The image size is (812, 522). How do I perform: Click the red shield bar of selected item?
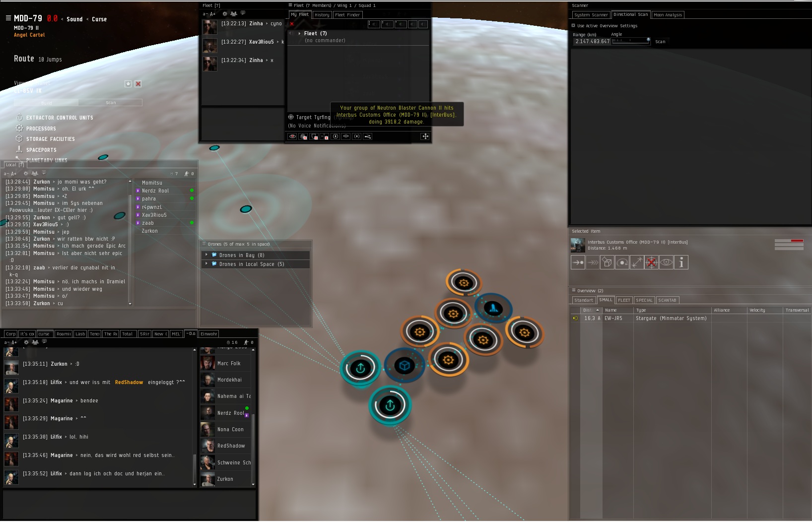point(789,241)
